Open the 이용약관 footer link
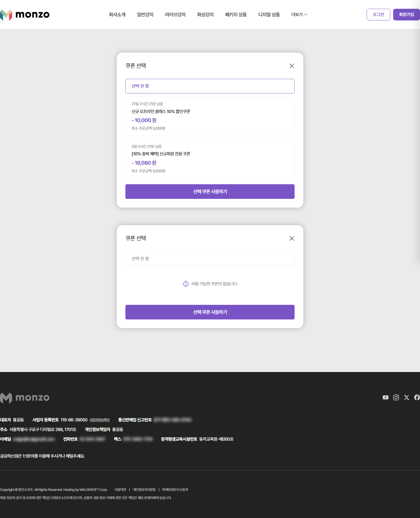 coord(120,490)
